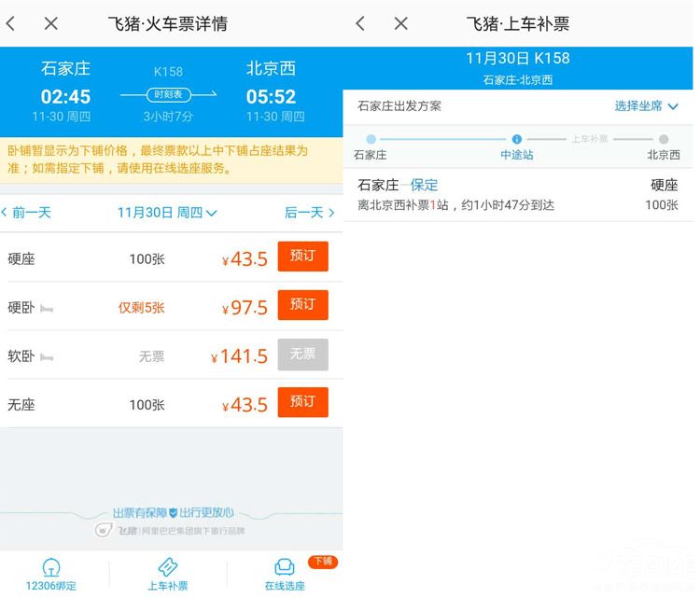Tap the 北京西 endpoint on route line
The width and height of the screenshot is (700, 598).
pyautogui.click(x=664, y=140)
